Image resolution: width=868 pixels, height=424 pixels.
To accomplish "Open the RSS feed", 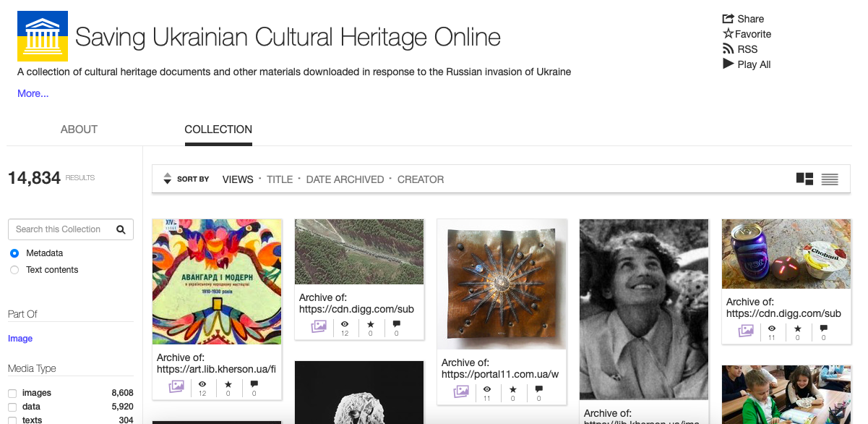I will (740, 49).
